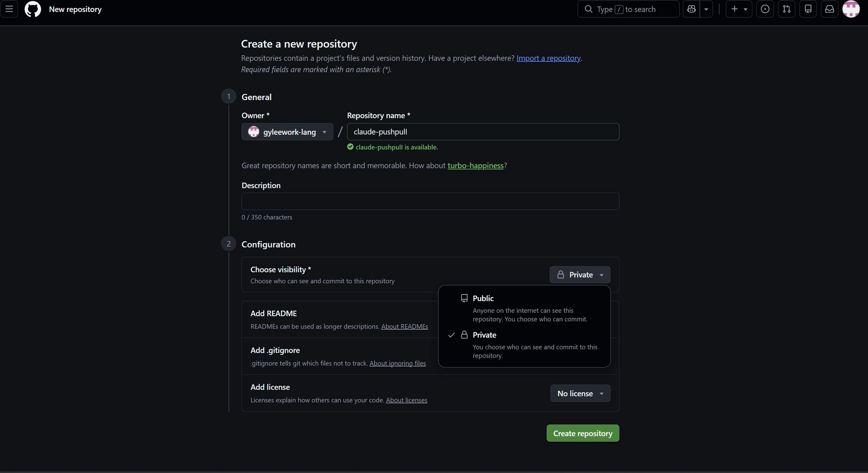Open the About licenses link
868x473 pixels.
click(406, 400)
